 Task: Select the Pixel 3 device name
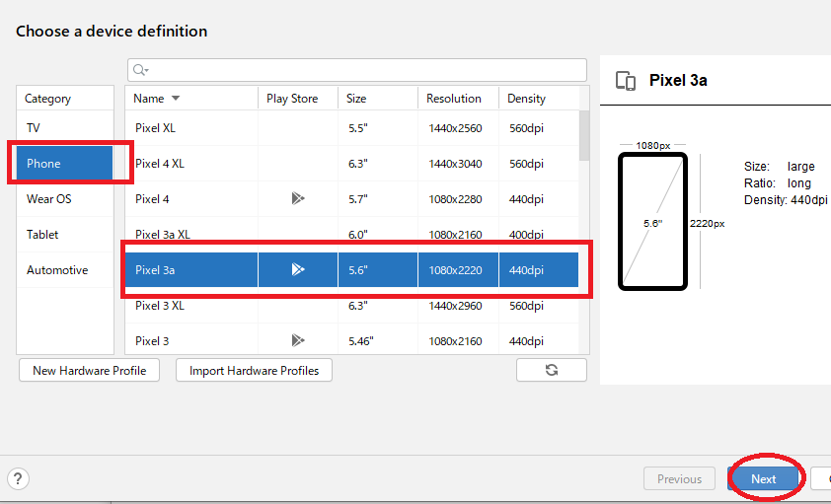tap(152, 341)
